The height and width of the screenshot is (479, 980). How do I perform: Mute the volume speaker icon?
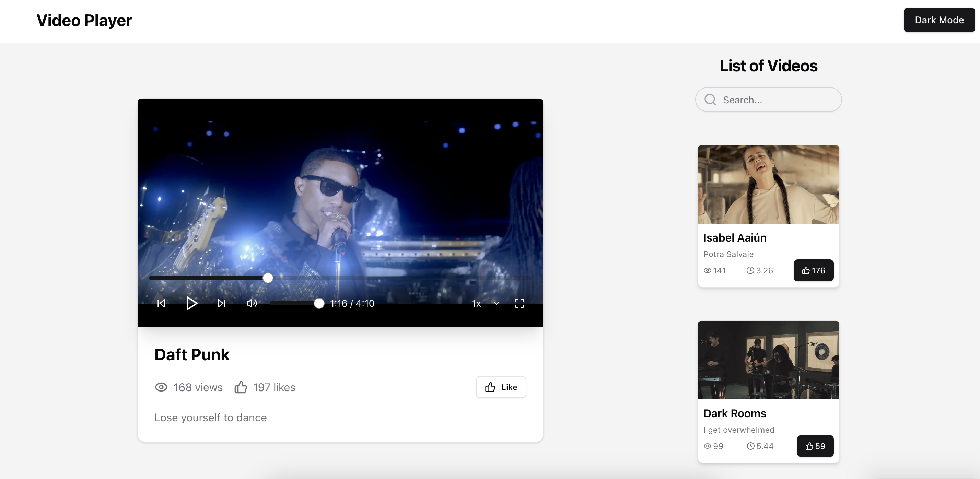point(252,303)
